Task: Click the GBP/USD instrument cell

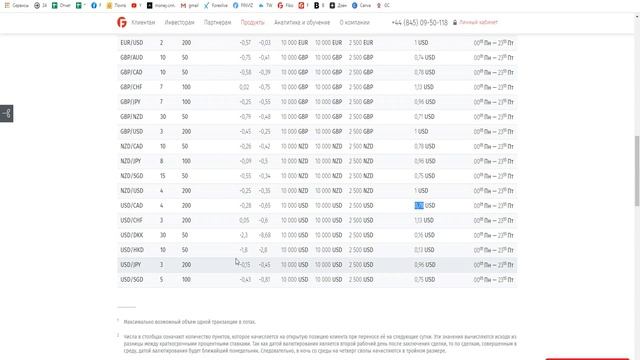Action: [132, 131]
